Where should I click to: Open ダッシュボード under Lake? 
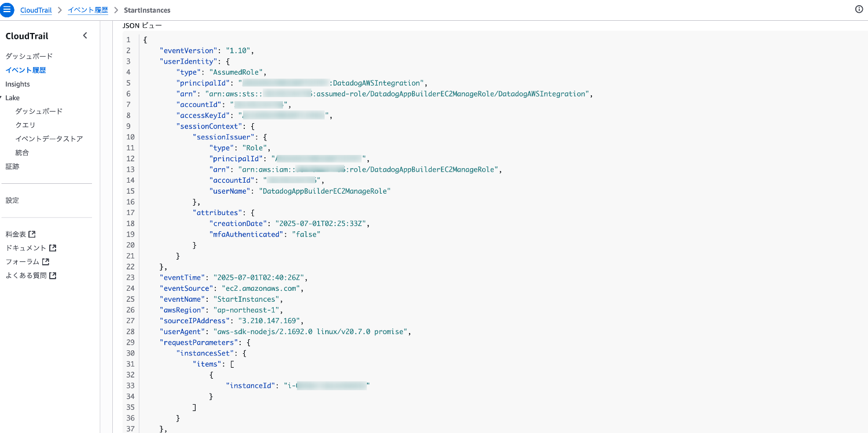[x=39, y=111]
